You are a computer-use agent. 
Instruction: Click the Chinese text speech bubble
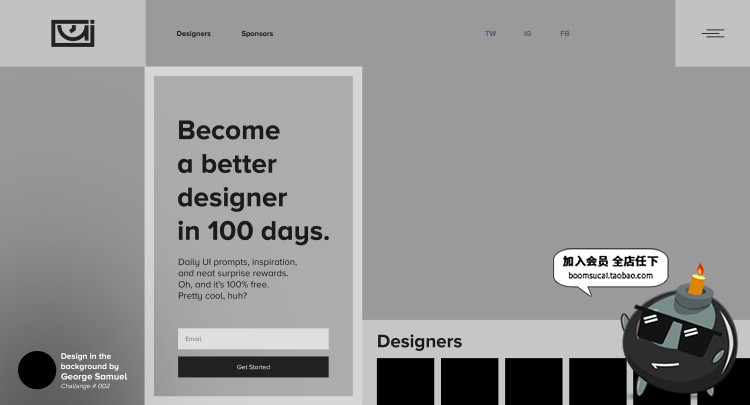tap(610, 268)
